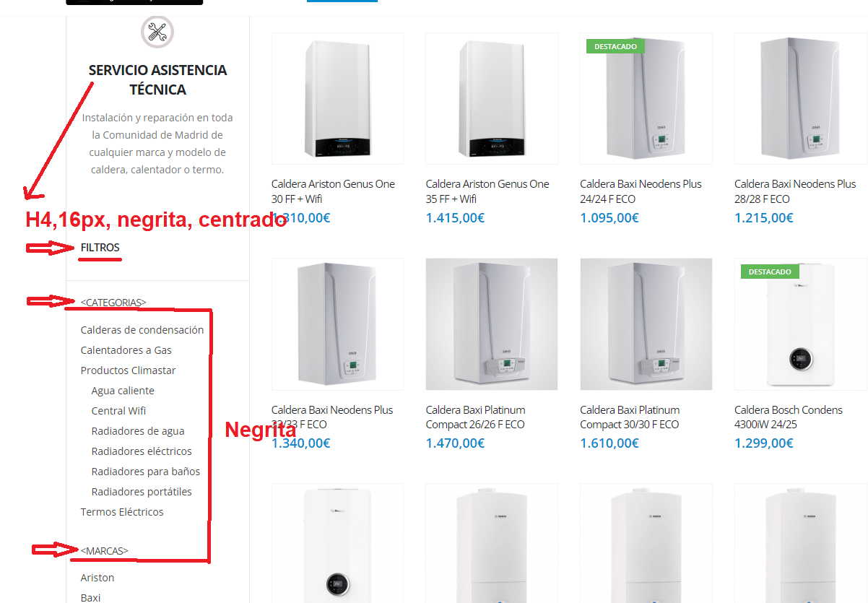The height and width of the screenshot is (603, 868).
Task: Filter by Ariston brand
Action: click(97, 578)
